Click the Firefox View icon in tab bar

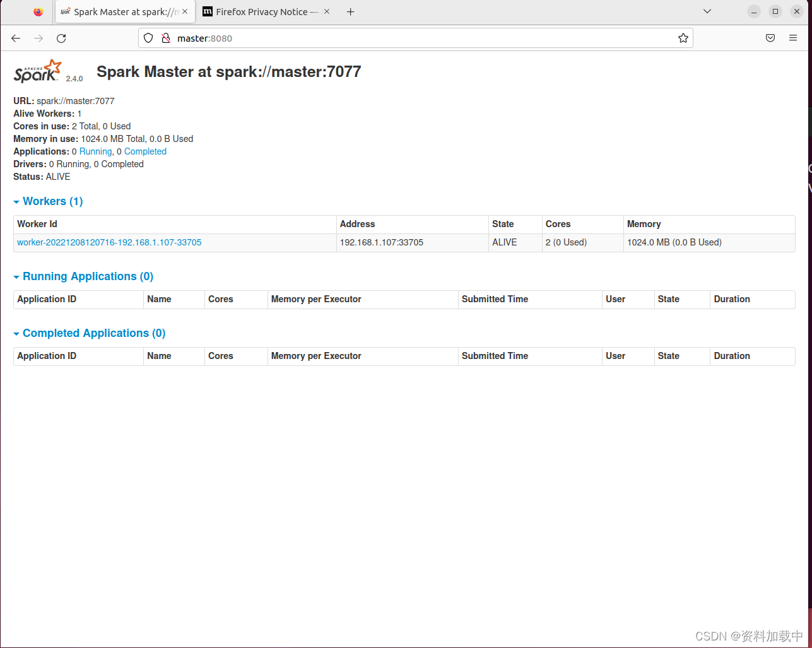tap(38, 11)
